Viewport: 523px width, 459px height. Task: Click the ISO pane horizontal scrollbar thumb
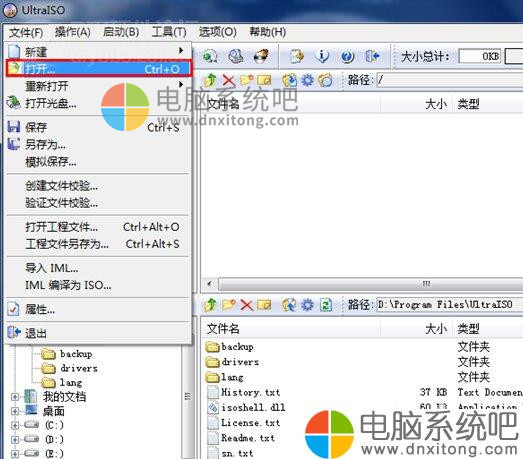coord(370,285)
